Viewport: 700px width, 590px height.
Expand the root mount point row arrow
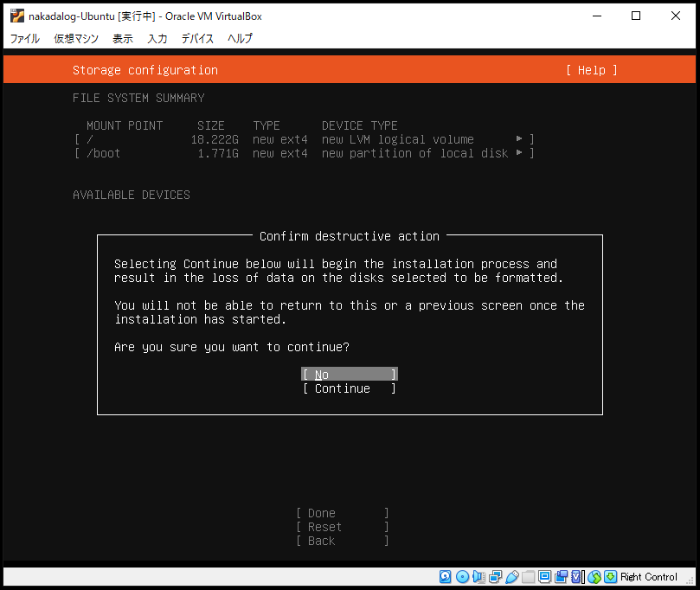coord(519,139)
